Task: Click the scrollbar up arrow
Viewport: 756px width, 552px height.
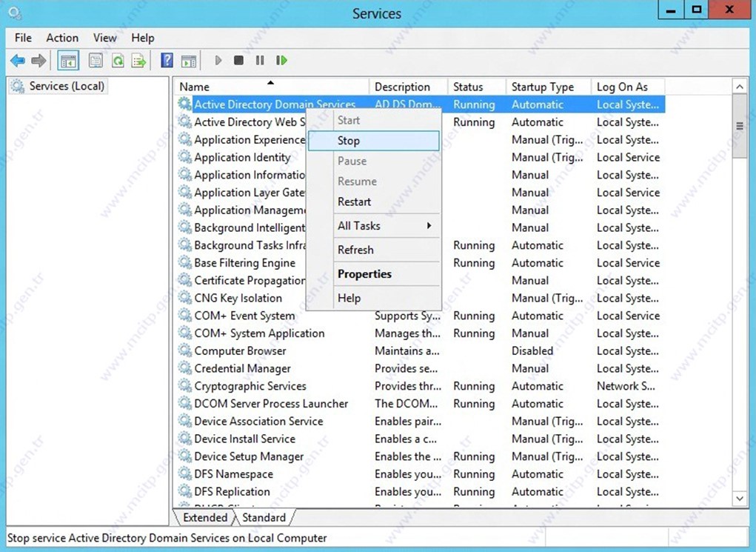Action: (x=740, y=87)
